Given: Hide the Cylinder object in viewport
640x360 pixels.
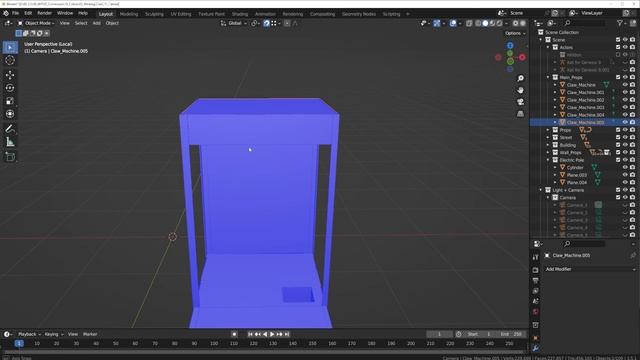Looking at the screenshot, I should 625,167.
